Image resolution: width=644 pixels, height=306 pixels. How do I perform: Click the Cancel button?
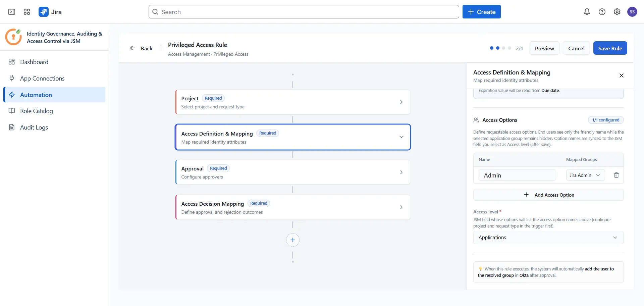[x=576, y=48]
